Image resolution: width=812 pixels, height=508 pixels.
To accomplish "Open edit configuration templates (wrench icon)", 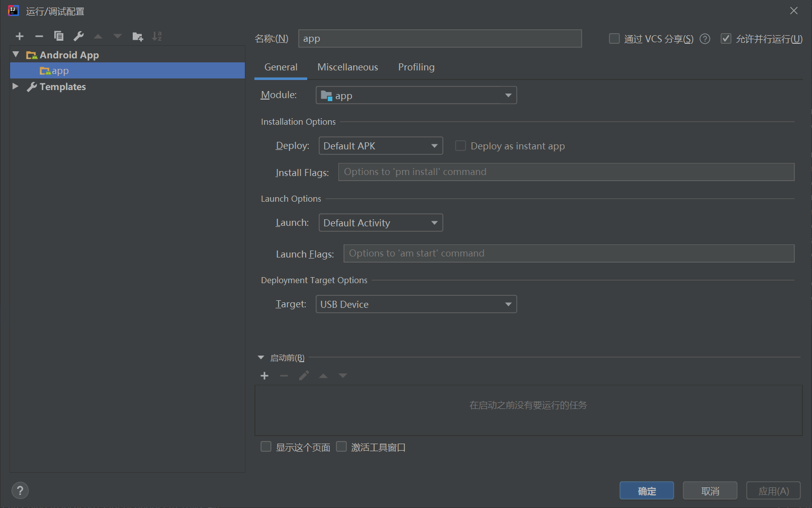I will [78, 36].
